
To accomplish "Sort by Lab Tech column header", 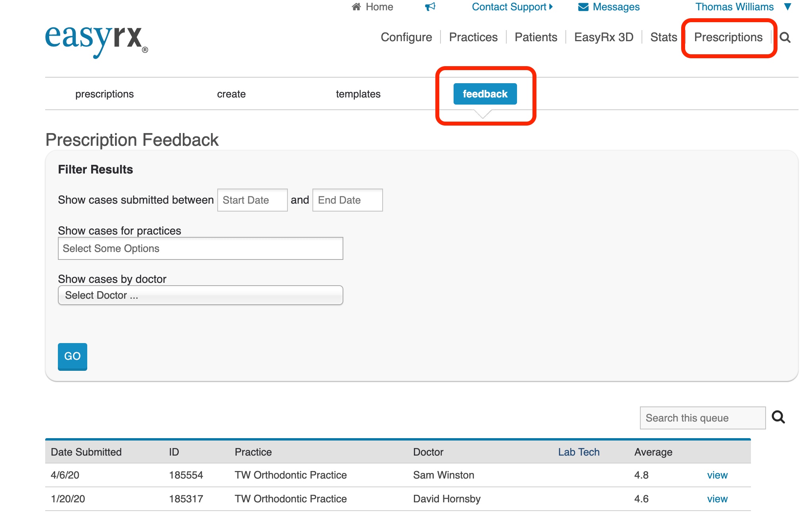I will pos(578,452).
